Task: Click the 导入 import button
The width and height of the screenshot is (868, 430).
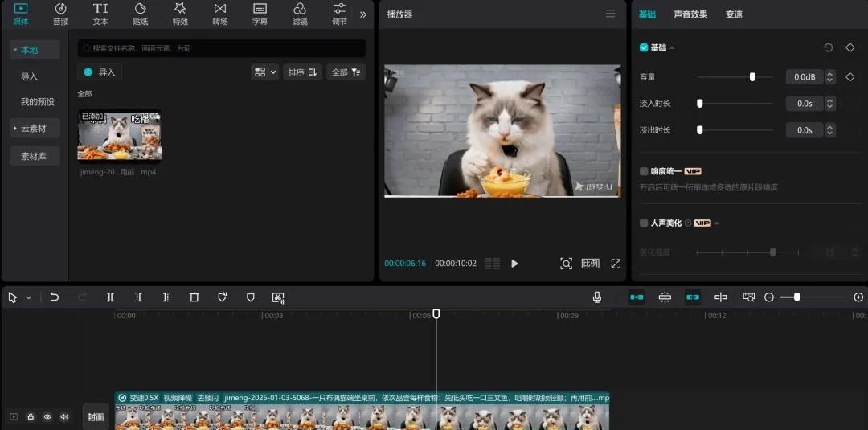Action: pos(100,72)
